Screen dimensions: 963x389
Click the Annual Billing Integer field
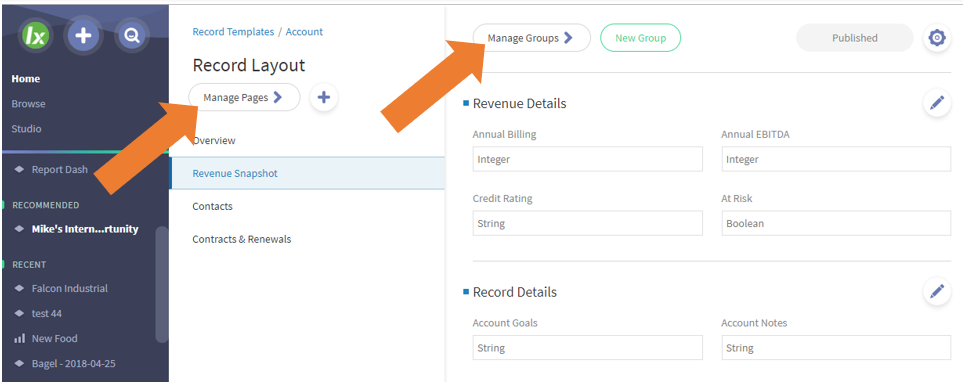tap(587, 159)
